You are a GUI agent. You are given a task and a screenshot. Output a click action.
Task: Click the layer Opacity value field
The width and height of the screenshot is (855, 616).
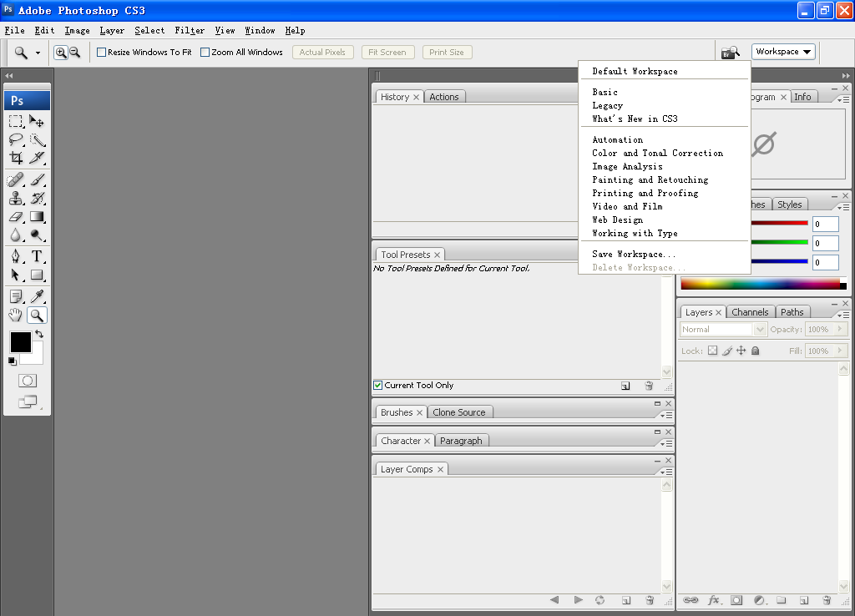click(x=819, y=329)
